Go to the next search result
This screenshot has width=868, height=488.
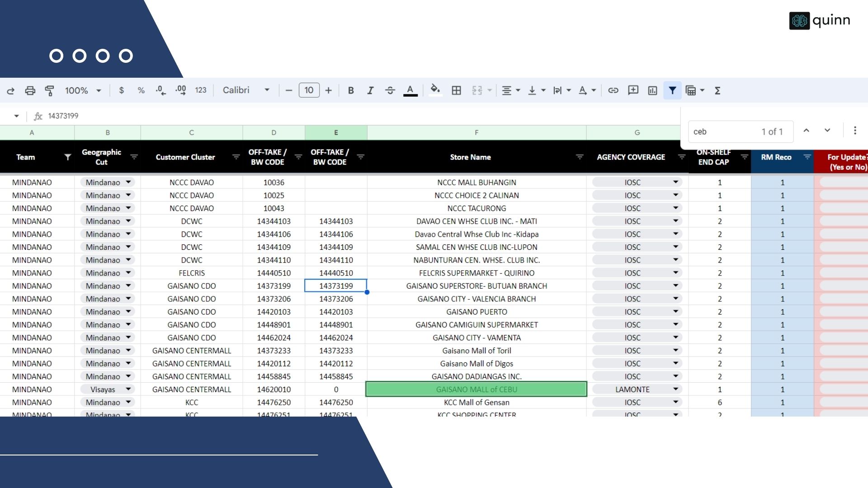827,131
